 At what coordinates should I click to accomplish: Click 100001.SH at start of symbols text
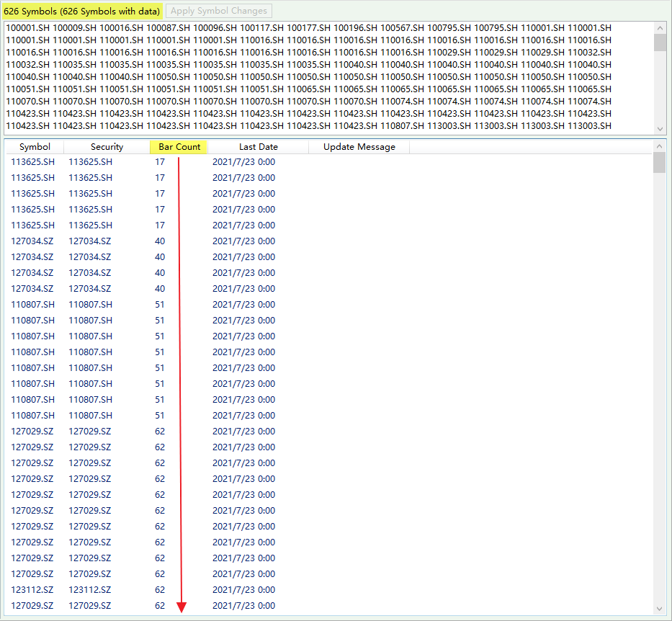[27, 28]
